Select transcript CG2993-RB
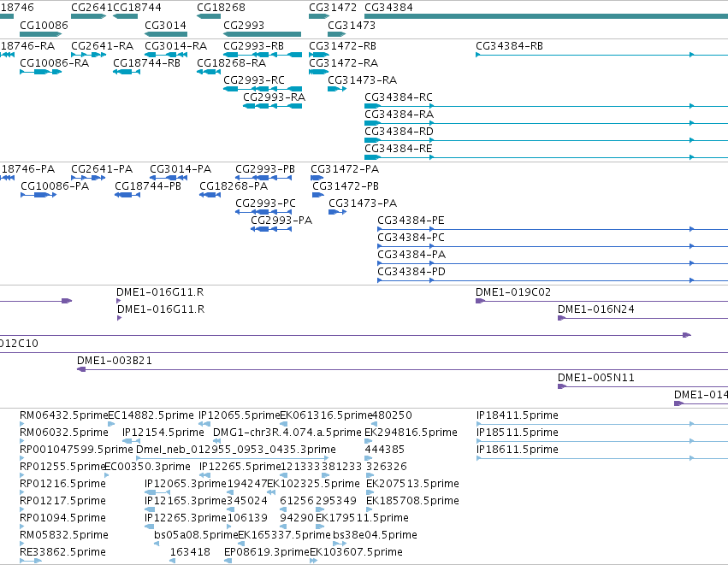Viewport: 728px width, 565px height. 263,55
